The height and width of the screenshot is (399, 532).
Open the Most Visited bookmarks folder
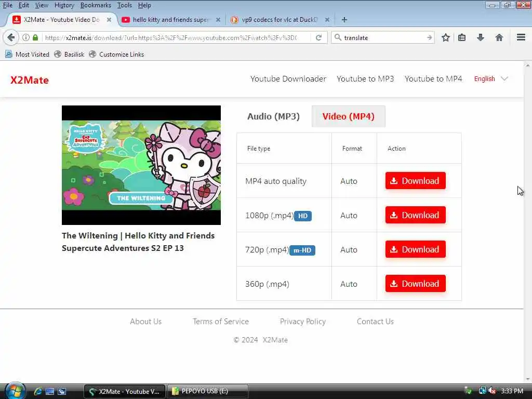[x=28, y=54]
